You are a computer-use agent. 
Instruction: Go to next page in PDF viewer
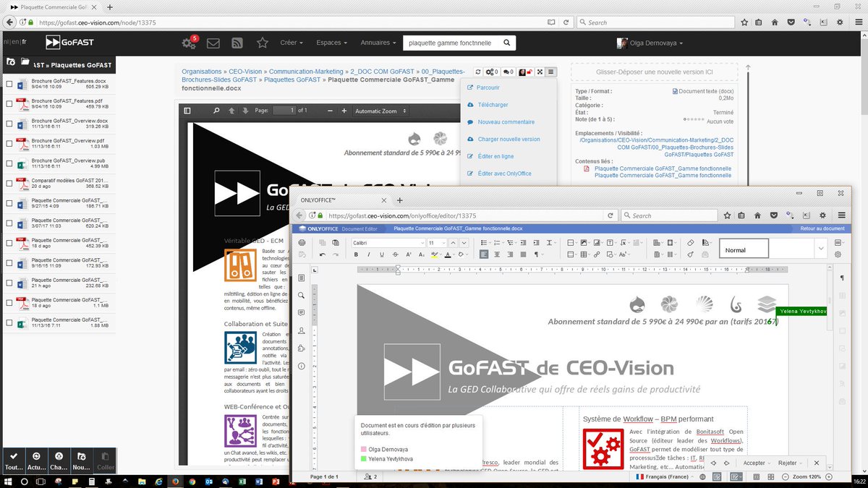tap(246, 111)
